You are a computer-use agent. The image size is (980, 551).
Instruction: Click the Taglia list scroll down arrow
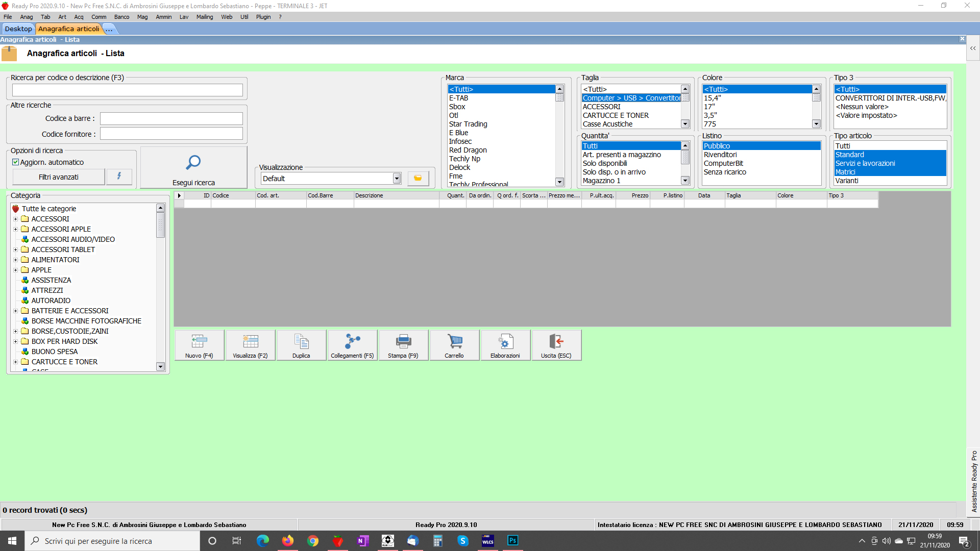[685, 124]
